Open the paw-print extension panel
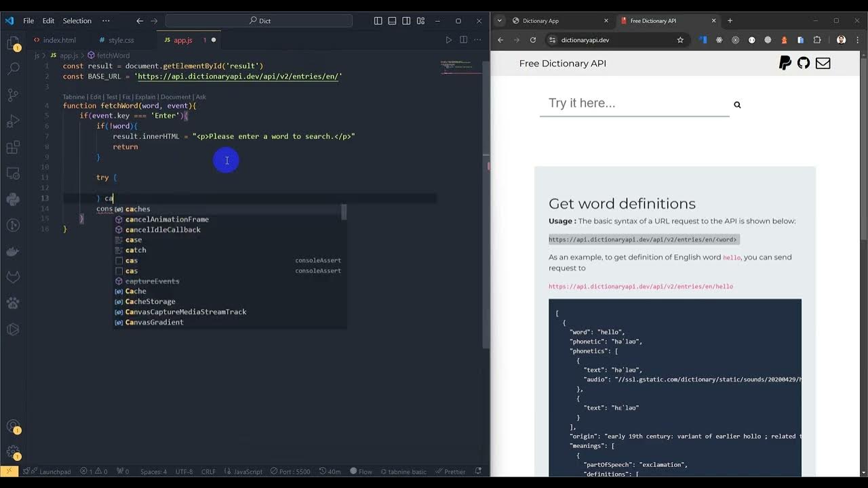 click(x=13, y=304)
